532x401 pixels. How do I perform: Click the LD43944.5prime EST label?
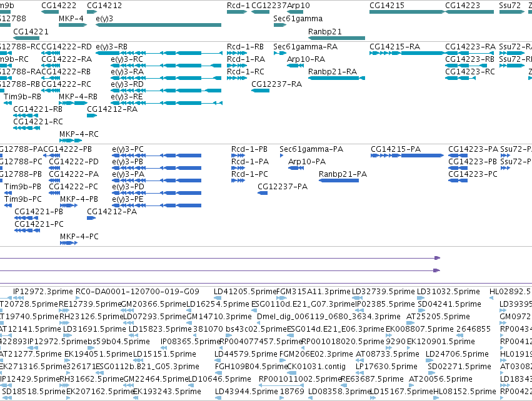pos(247,392)
